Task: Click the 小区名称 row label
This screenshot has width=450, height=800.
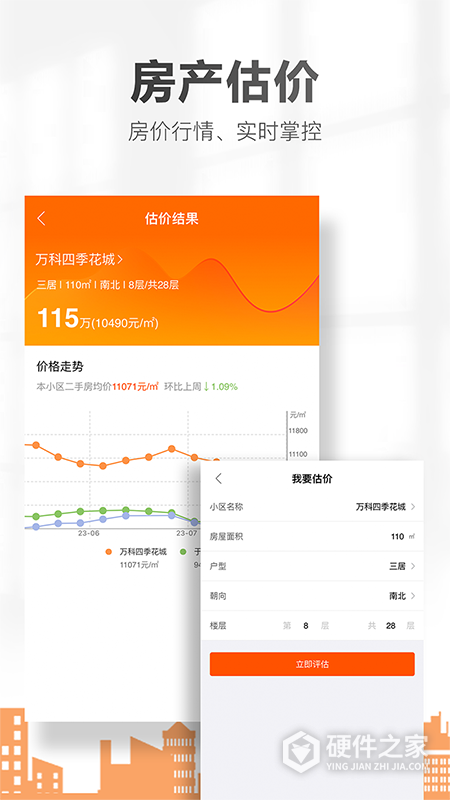Action: coord(226,507)
